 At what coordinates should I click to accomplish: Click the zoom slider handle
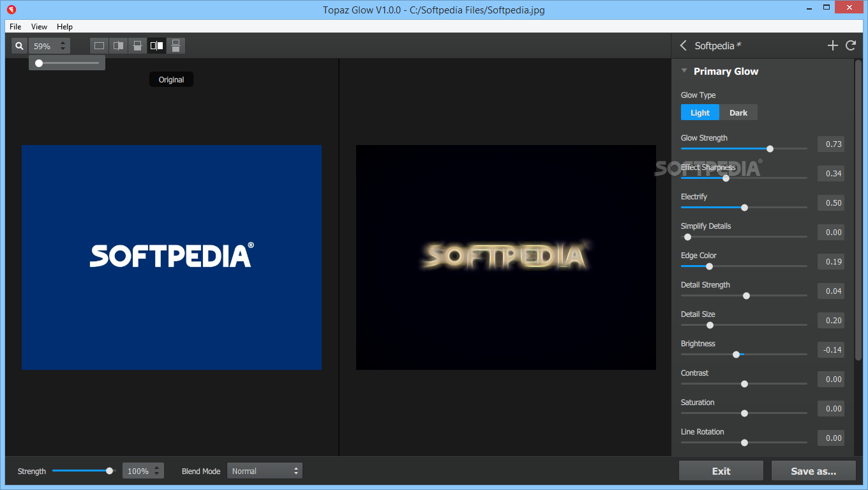coord(39,63)
